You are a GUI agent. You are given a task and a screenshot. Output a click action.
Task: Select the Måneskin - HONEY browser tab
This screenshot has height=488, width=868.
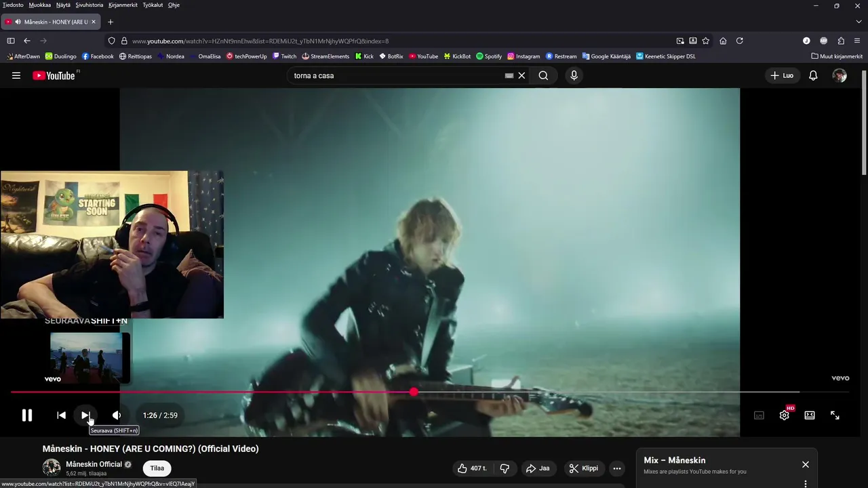point(51,22)
